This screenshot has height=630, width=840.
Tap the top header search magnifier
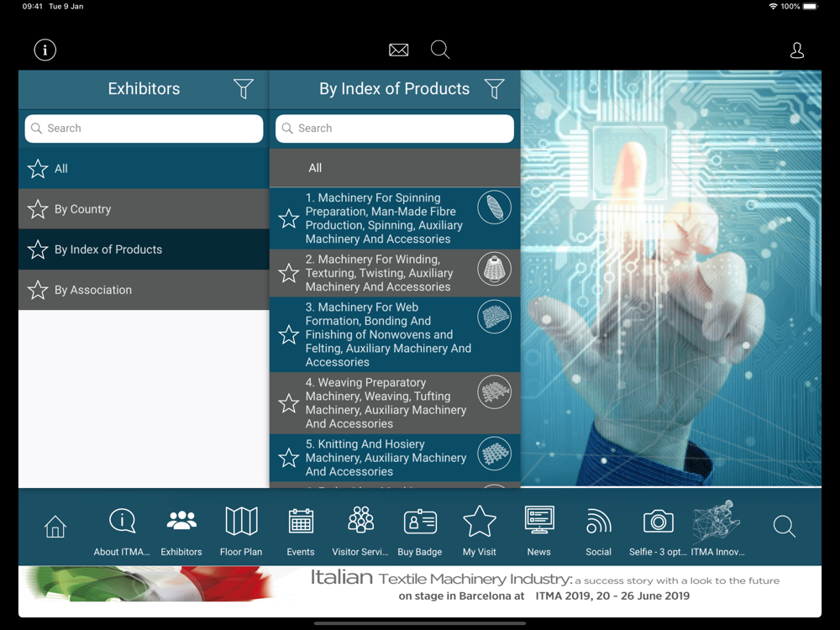pyautogui.click(x=440, y=50)
